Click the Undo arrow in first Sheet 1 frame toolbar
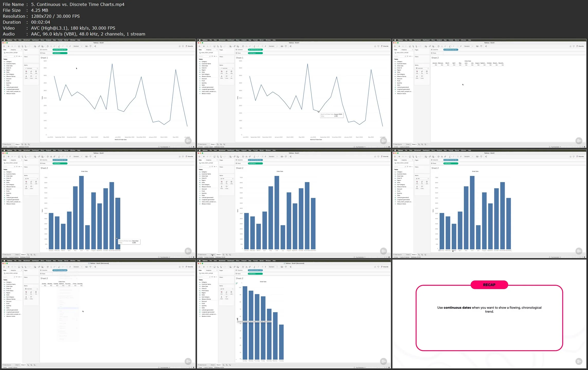 pyautogui.click(x=8, y=46)
